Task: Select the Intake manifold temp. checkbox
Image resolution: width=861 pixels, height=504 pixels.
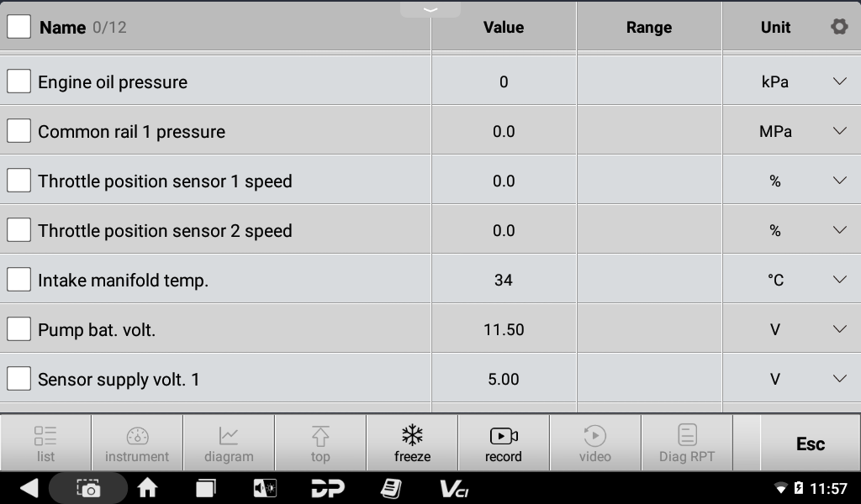Action: [x=19, y=280]
